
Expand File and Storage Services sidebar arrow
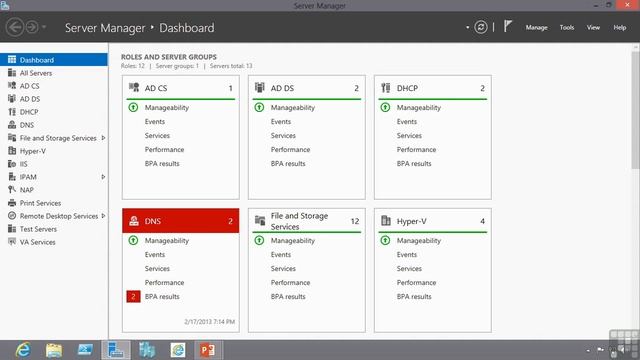103,138
